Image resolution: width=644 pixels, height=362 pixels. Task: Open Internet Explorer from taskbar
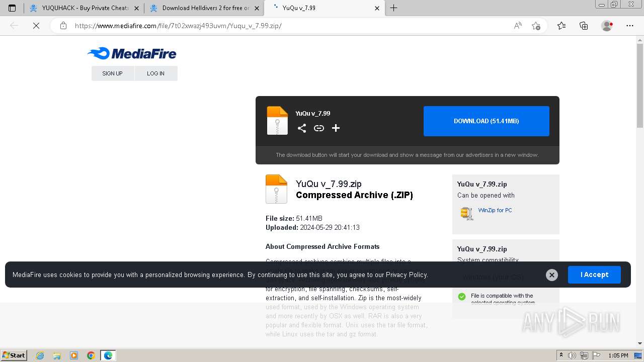(40, 355)
